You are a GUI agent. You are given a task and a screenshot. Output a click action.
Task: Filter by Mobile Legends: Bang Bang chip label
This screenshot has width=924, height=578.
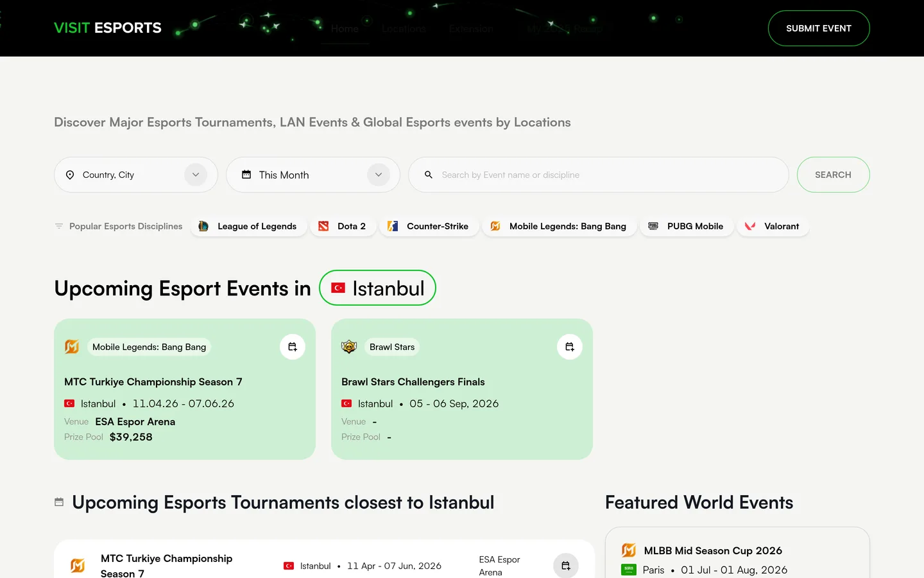[x=568, y=226]
